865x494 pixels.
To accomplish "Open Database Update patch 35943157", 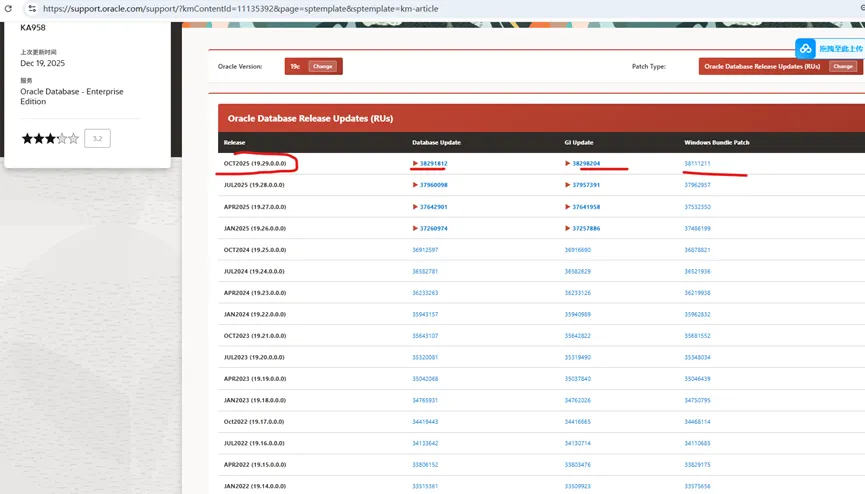I will pos(425,315).
